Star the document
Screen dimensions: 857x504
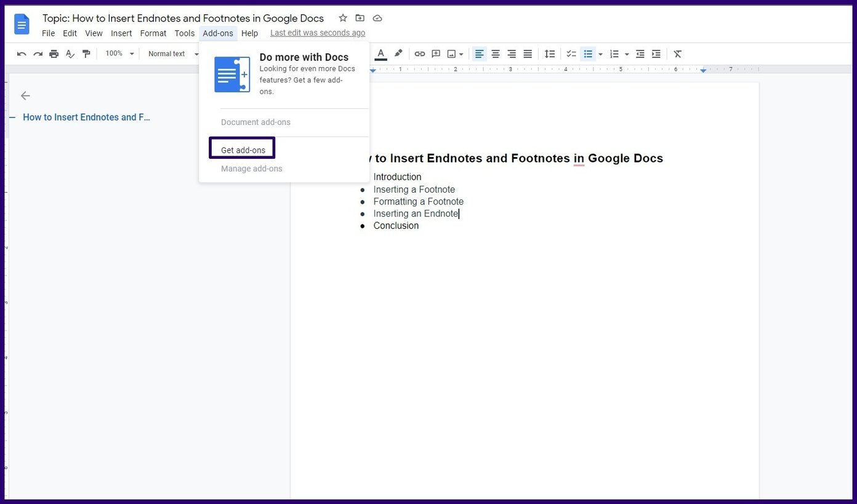[x=343, y=18]
